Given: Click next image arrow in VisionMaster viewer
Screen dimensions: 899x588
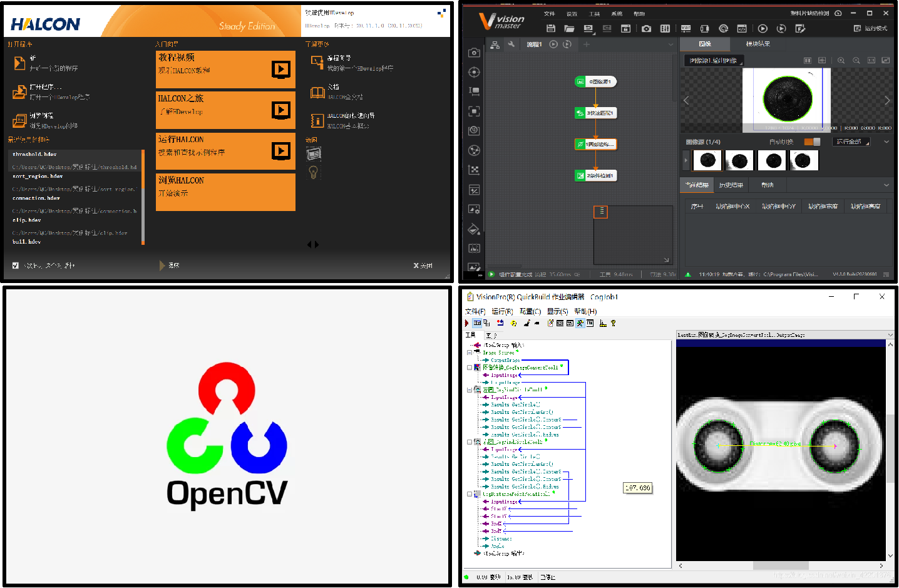Looking at the screenshot, I should pos(887,100).
